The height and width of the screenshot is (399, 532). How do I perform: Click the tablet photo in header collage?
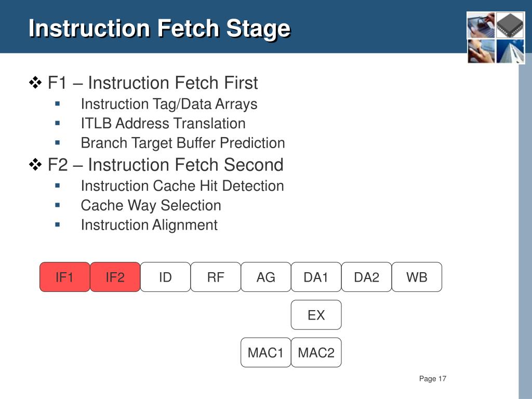[x=481, y=25]
